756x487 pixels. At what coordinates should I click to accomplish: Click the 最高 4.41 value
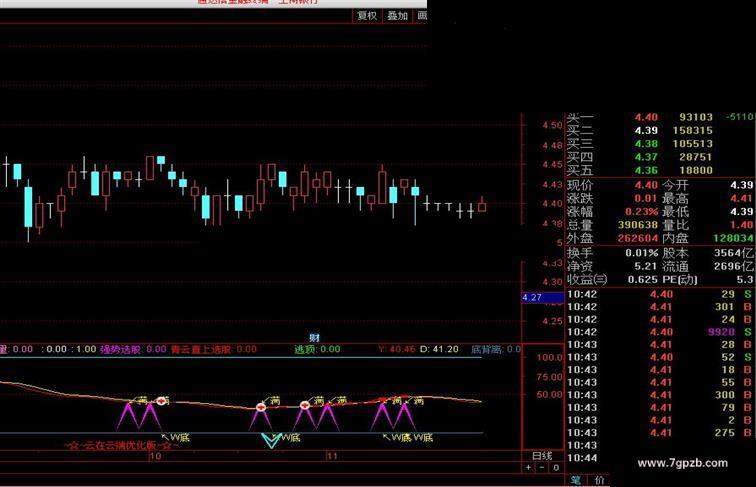pos(742,198)
